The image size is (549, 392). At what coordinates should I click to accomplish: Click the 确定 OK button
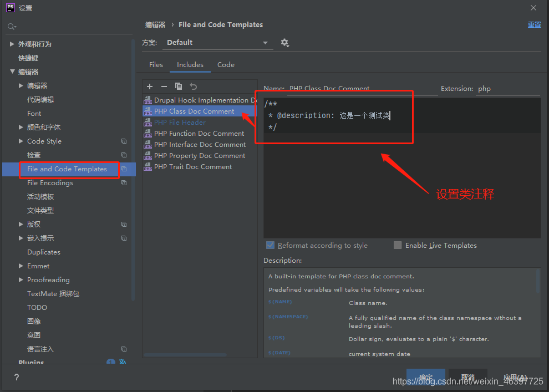pyautogui.click(x=426, y=377)
